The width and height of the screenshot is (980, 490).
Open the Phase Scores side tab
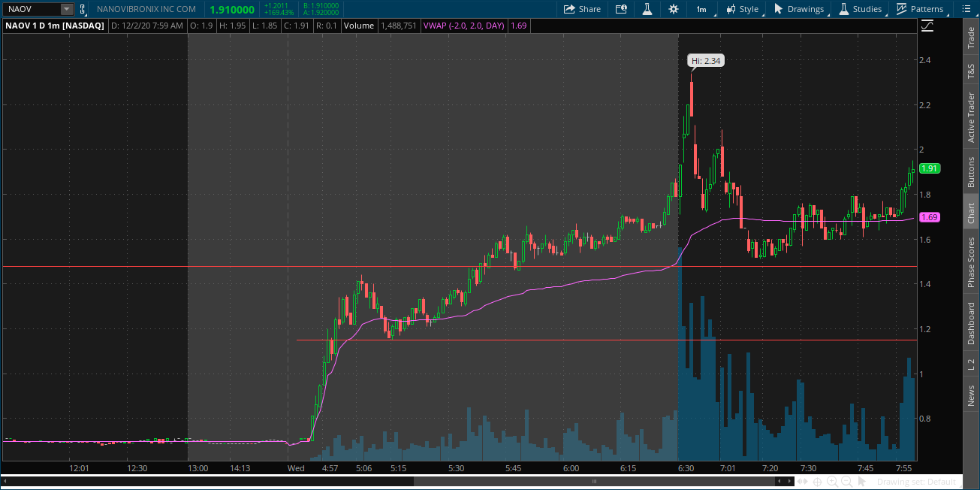click(x=971, y=262)
